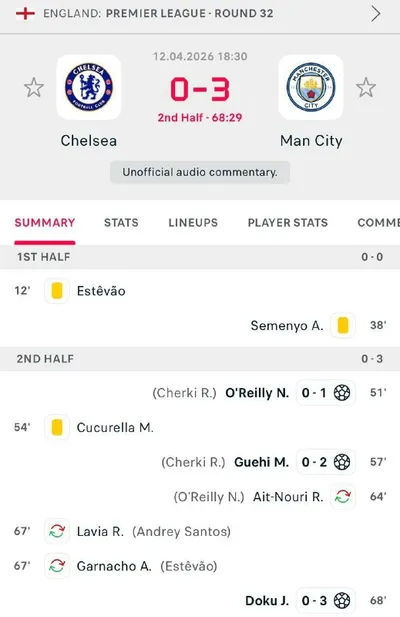This screenshot has width=400, height=617.
Task: Click Cucurella M. yellow card icon
Action: pyautogui.click(x=57, y=427)
